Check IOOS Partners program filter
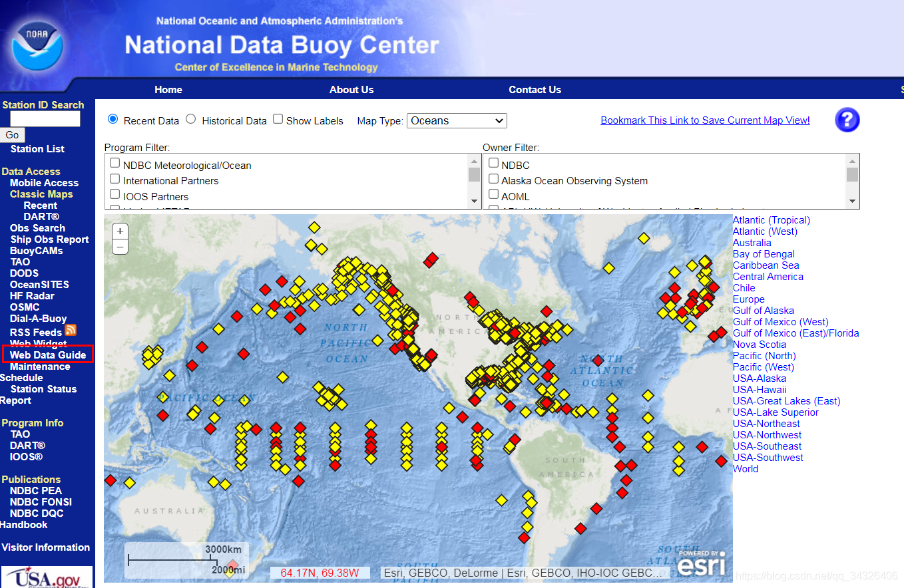Image resolution: width=904 pixels, height=588 pixels. pos(115,195)
